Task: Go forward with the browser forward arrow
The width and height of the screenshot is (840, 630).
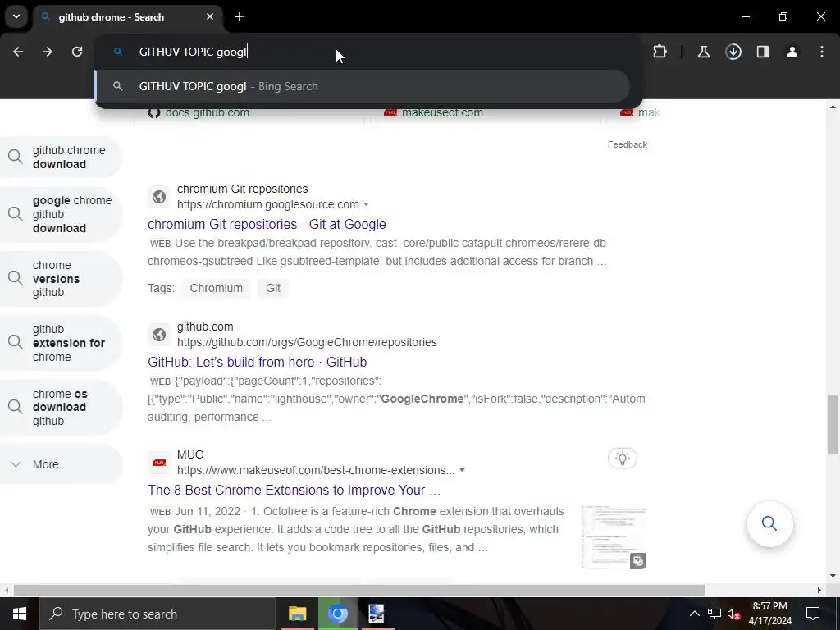Action: tap(48, 52)
